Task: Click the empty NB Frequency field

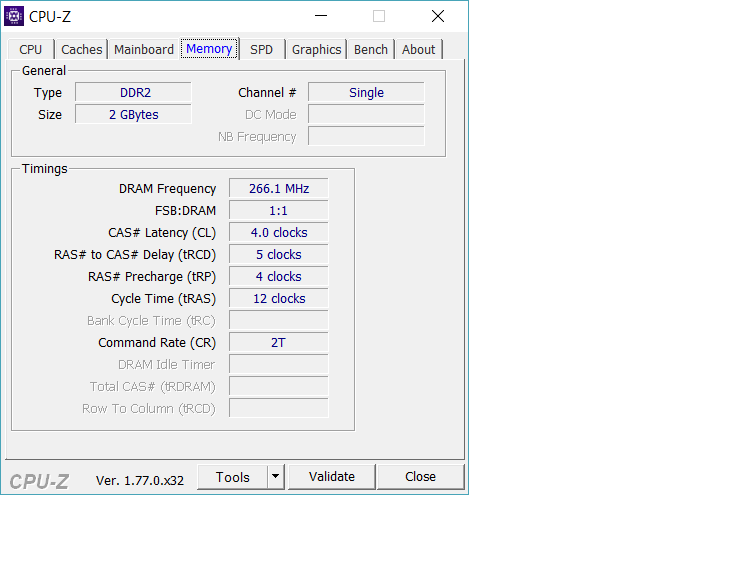Action: click(x=366, y=136)
